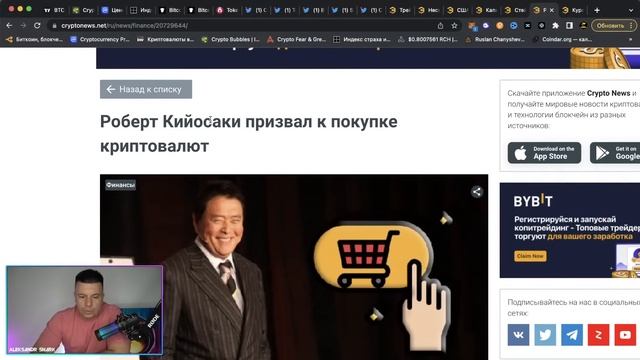Click the browser forward arrow
The width and height of the screenshot is (640, 360).
tap(23, 25)
